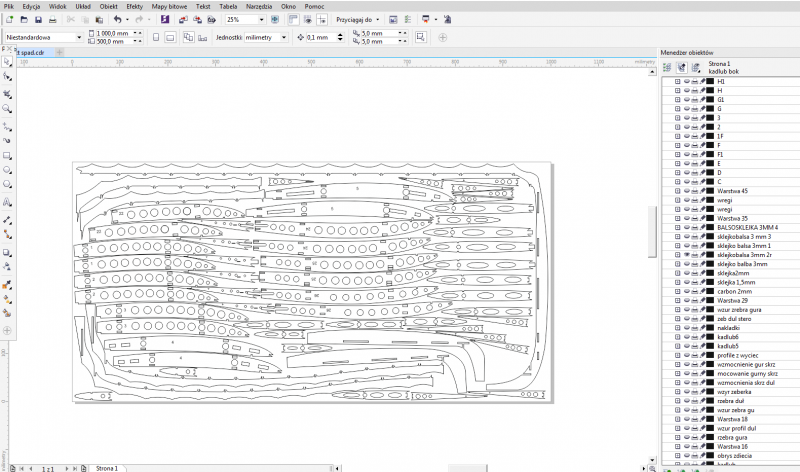The width and height of the screenshot is (800, 472).
Task: Click black swatch of layer zeb dul stero
Action: pyautogui.click(x=710, y=319)
